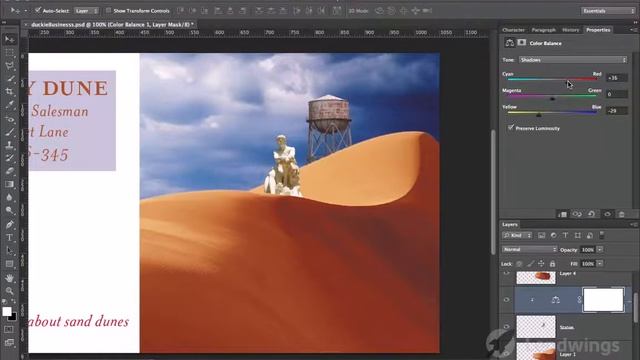Open the Fill slider arrow

pos(600,264)
